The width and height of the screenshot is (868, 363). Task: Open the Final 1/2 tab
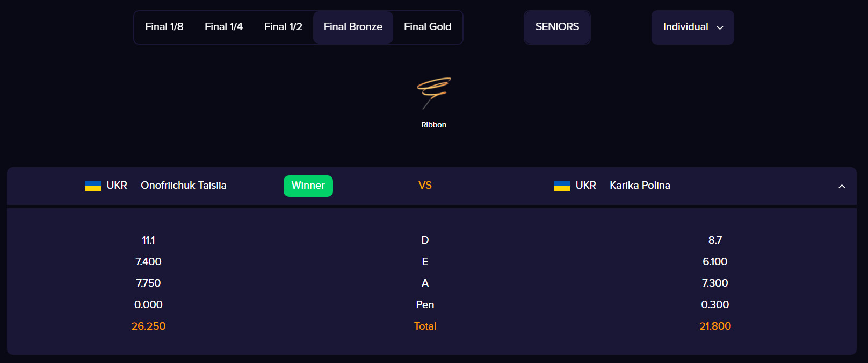click(x=283, y=27)
